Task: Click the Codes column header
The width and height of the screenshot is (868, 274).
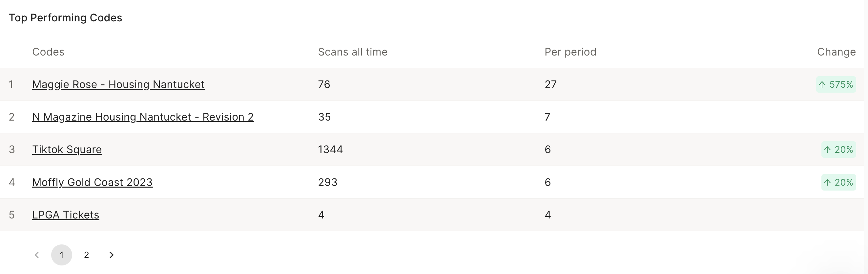Action: pos(48,52)
